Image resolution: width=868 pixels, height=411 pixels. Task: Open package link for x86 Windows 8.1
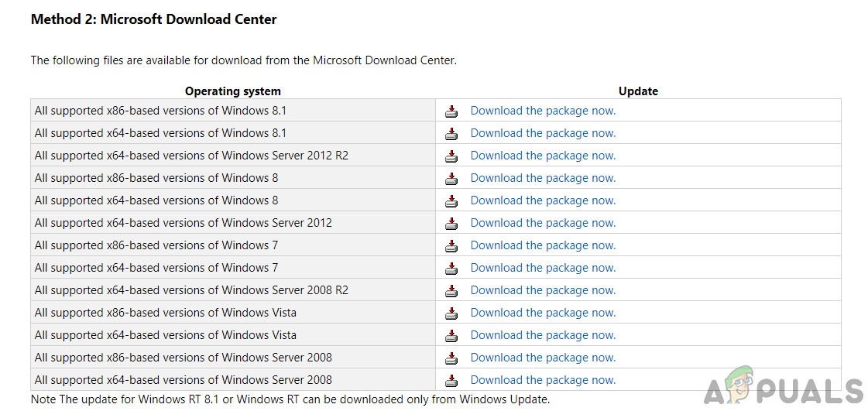(543, 111)
